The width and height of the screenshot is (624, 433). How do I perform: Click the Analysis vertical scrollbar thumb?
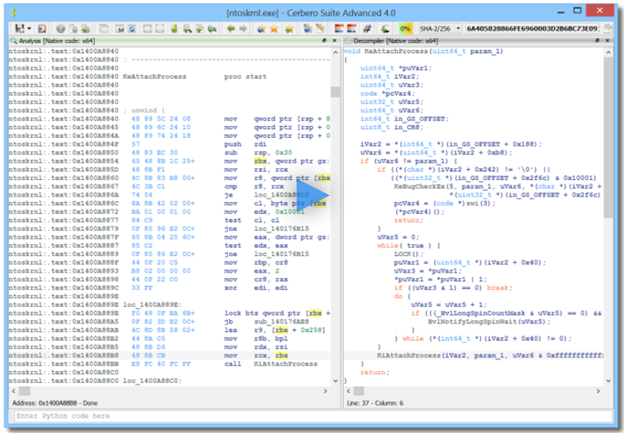pos(335,92)
